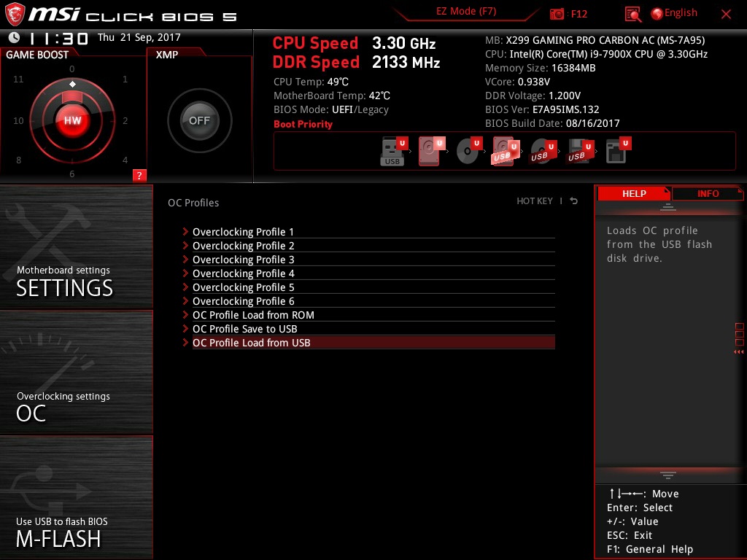Select the CD/DVD optical disc boot icon
Viewport: 747px width, 560px height.
pos(468,151)
